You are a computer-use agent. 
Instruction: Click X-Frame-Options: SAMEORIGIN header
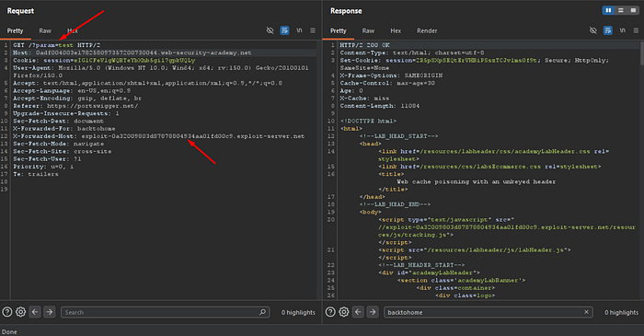click(391, 75)
